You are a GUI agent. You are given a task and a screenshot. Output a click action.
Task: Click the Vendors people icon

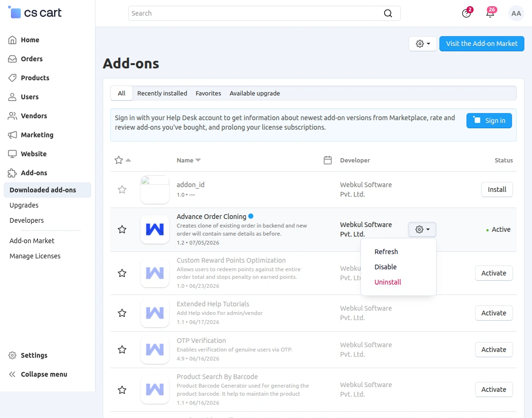click(12, 116)
